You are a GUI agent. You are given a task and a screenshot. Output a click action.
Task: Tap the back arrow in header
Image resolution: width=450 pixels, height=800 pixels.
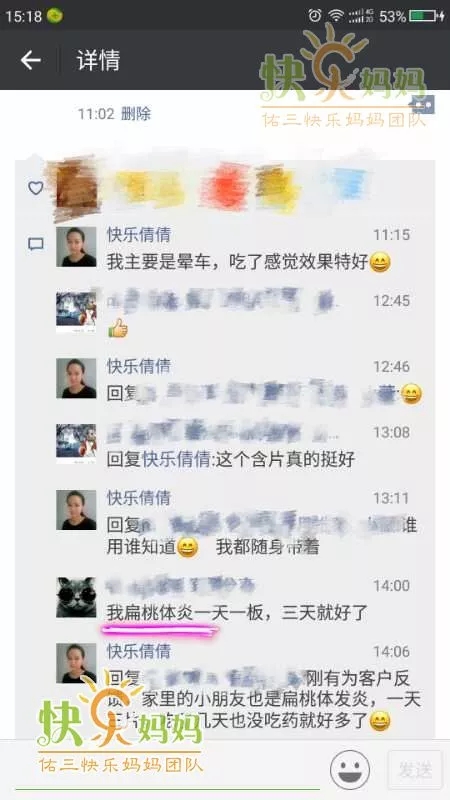tap(30, 61)
